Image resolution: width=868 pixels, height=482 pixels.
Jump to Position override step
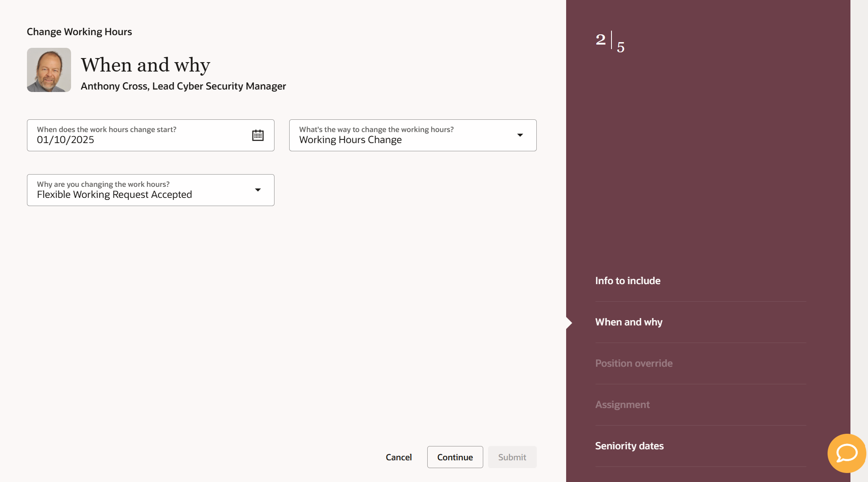[x=634, y=363]
